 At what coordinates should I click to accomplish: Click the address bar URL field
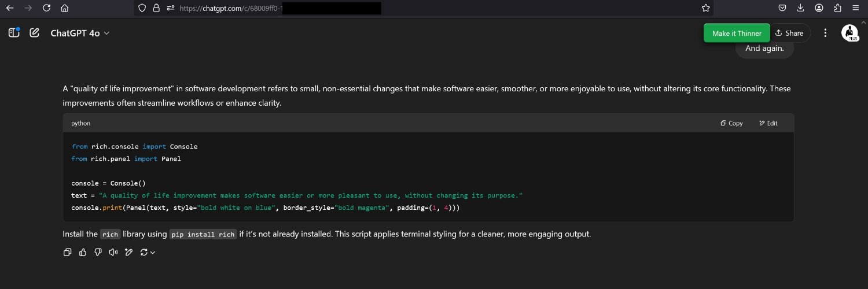pyautogui.click(x=405, y=8)
